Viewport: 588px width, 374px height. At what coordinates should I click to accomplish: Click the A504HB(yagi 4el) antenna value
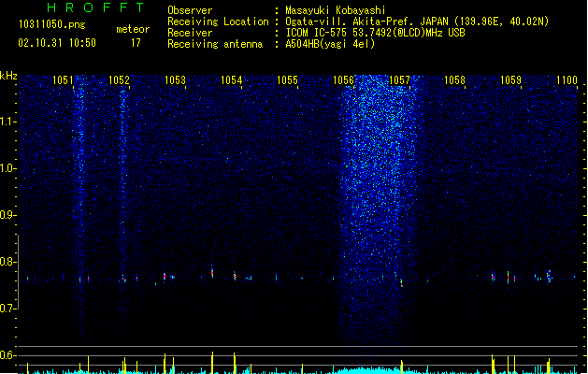coord(330,44)
